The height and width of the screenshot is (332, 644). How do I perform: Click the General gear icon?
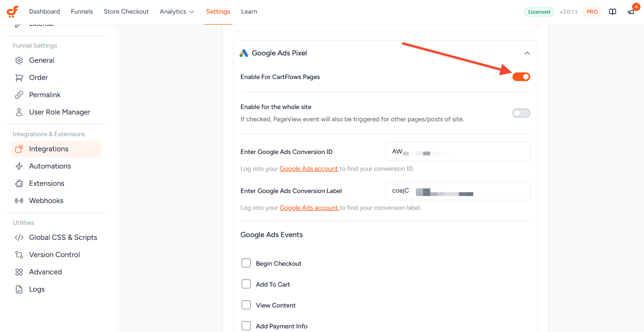pyautogui.click(x=19, y=60)
